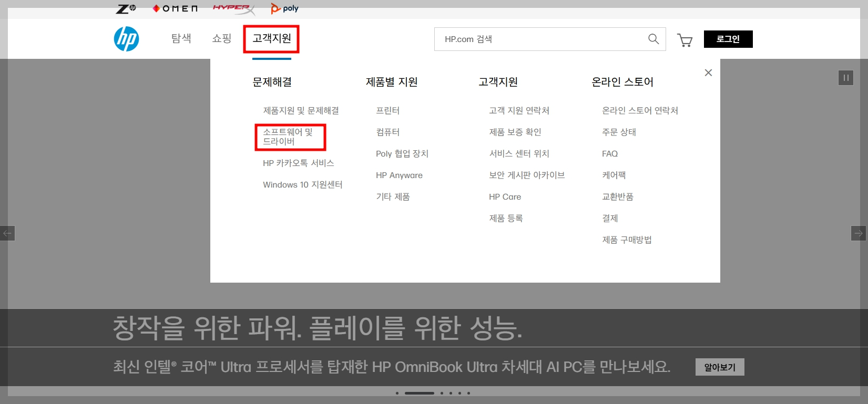The image size is (868, 404).
Task: Open the HyperX brand logo
Action: (x=234, y=8)
